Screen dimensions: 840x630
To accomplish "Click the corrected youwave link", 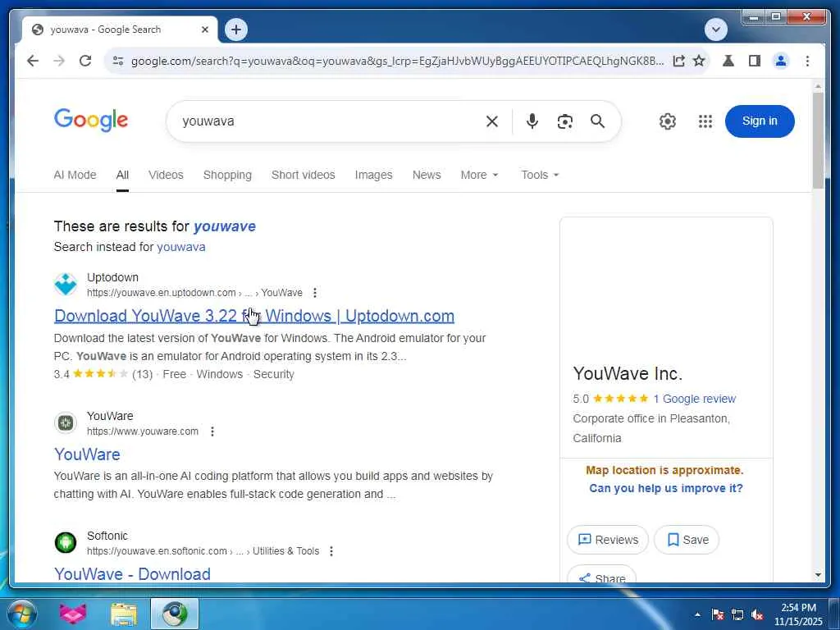I will coord(225,226).
